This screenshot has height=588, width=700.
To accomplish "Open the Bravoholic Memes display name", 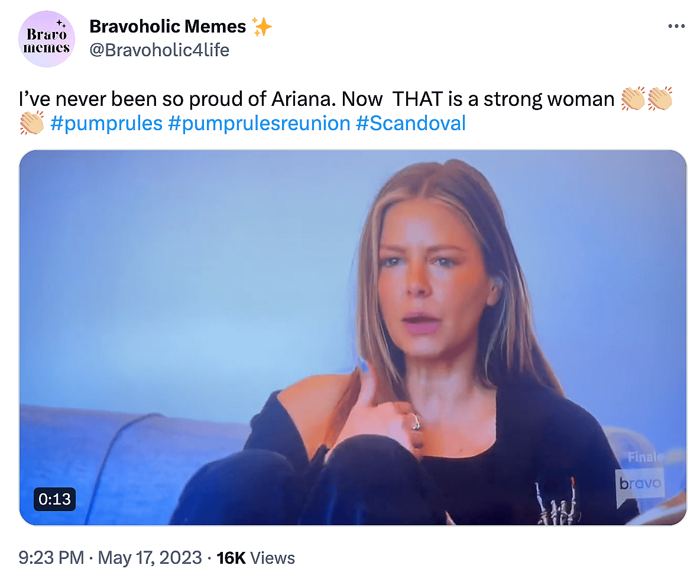I will click(167, 27).
